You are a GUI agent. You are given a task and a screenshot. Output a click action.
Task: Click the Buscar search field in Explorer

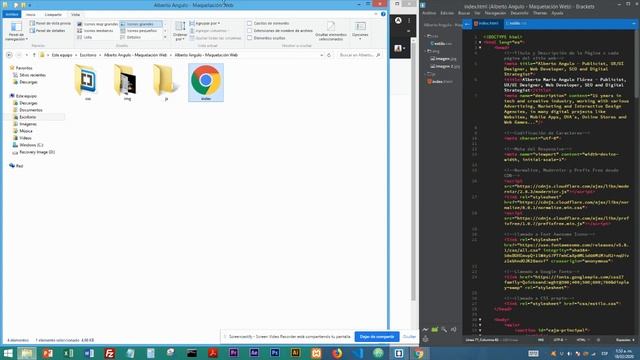(359, 55)
